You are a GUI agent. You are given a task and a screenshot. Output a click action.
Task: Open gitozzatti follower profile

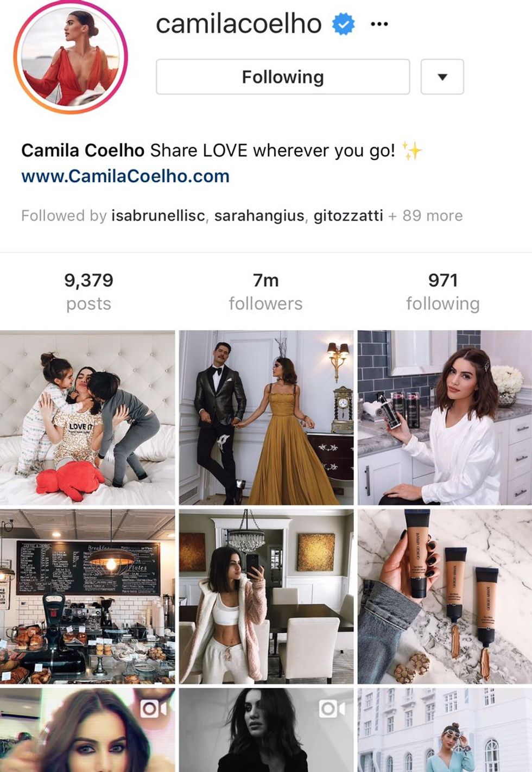click(349, 216)
